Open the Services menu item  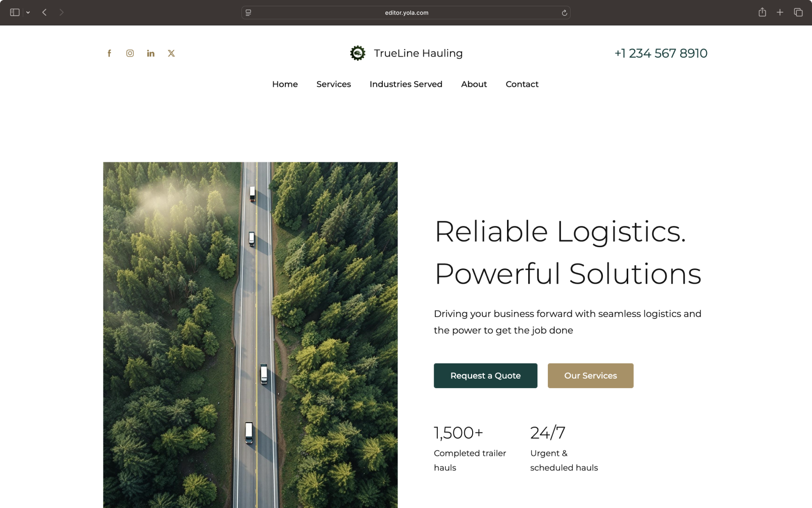333,84
